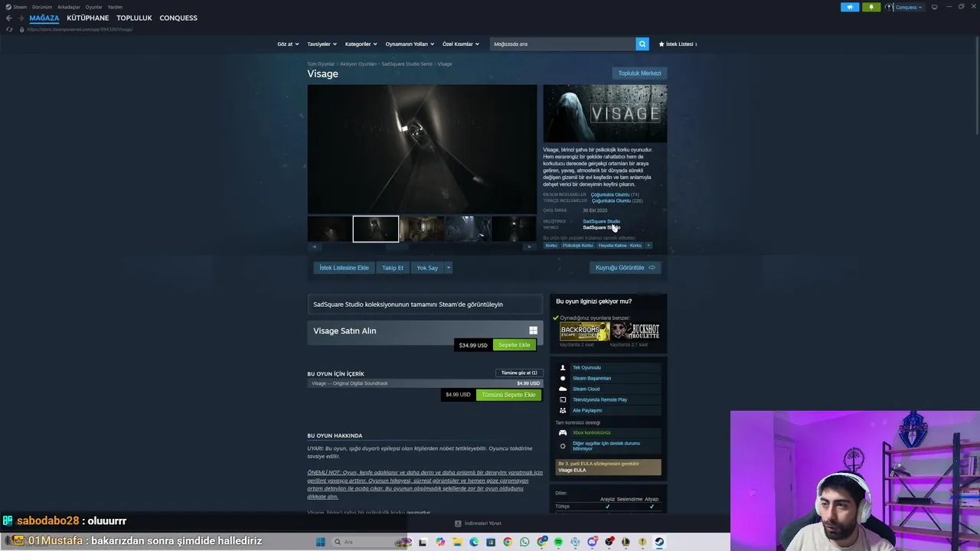Open Discord from the taskbar
Viewport: 980px width, 551px height.
(592, 542)
